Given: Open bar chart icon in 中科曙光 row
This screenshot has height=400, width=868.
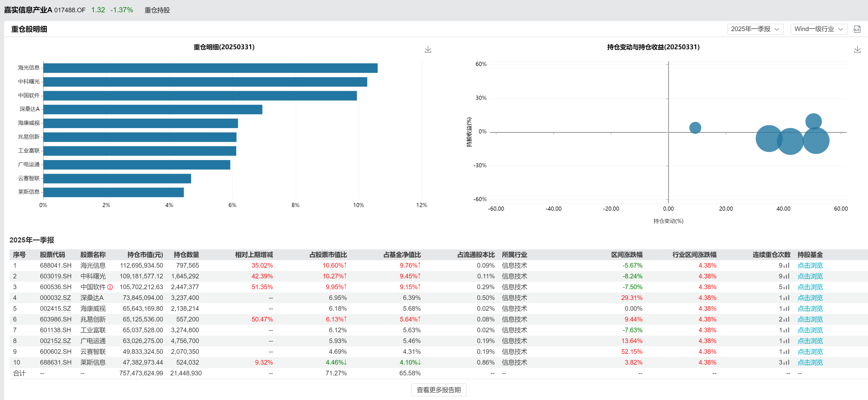Looking at the screenshot, I should (x=786, y=276).
